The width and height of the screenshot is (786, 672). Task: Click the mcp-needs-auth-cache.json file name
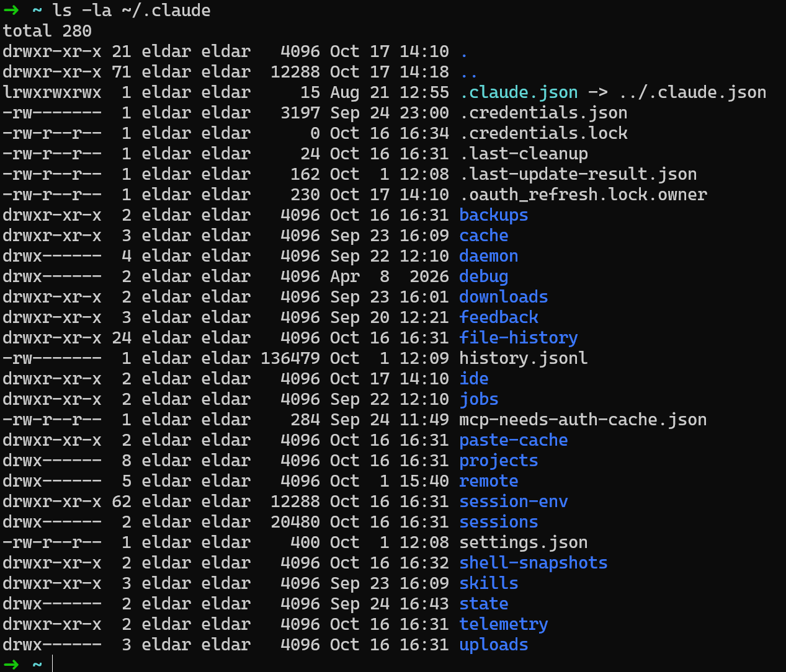[583, 420]
